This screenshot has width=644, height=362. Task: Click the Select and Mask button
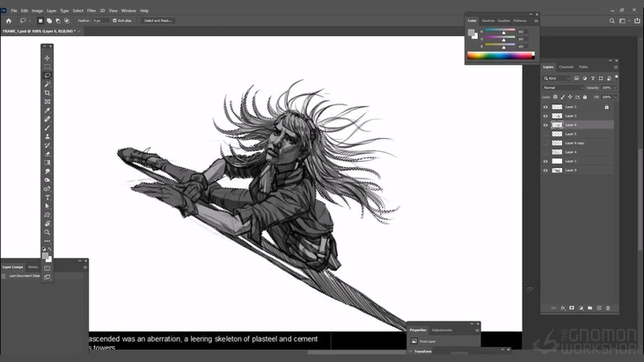[158, 20]
